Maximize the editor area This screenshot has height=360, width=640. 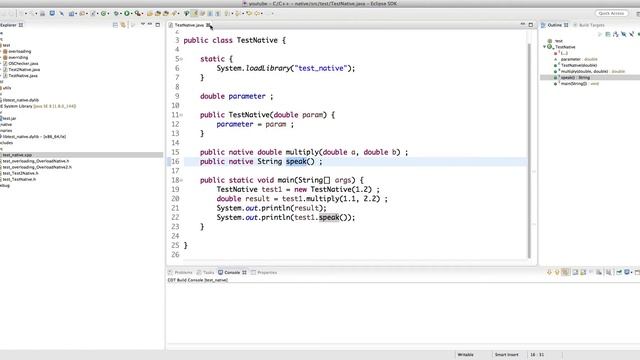click(531, 25)
